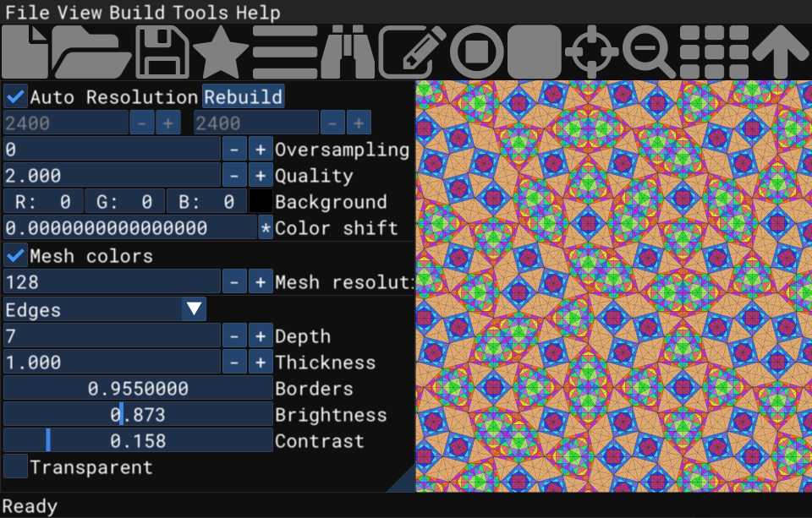812x518 pixels.
Task: Click the up arrow toolbar icon
Action: (x=781, y=52)
